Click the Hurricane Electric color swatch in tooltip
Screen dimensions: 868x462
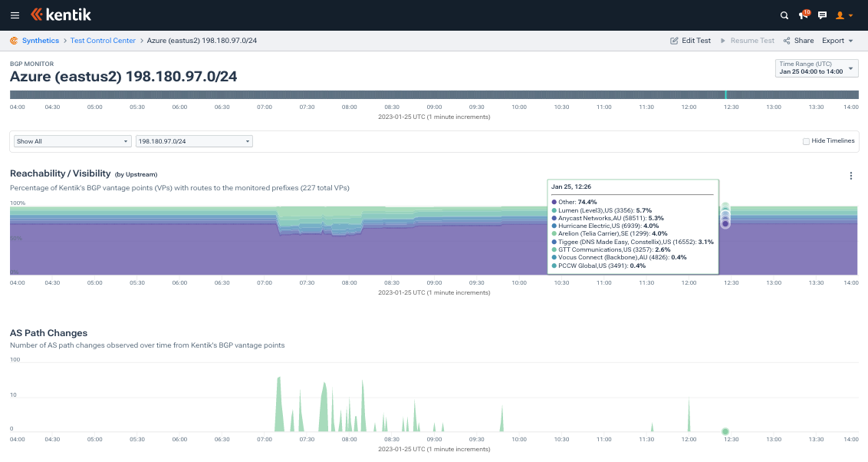point(554,226)
